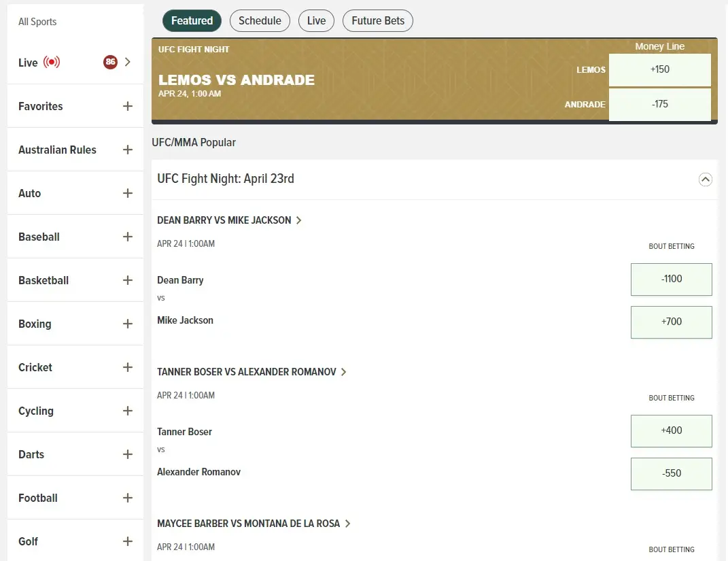Open the Live section chevron arrow

pos(128,63)
